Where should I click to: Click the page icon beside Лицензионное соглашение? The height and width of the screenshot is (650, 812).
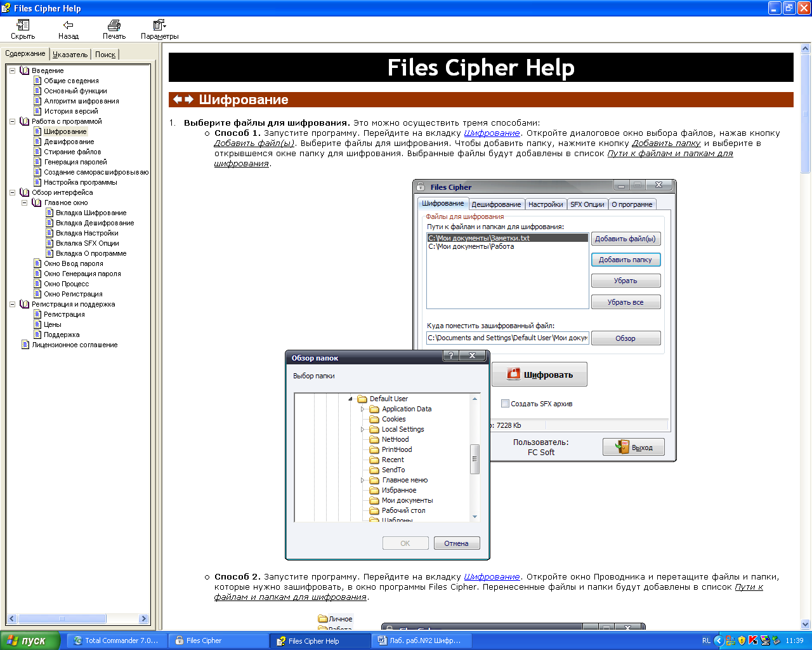[25, 345]
